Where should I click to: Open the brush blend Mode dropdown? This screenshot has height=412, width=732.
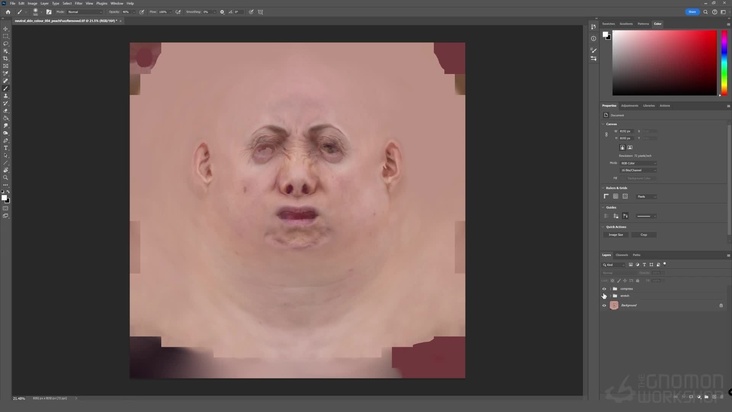coord(84,12)
